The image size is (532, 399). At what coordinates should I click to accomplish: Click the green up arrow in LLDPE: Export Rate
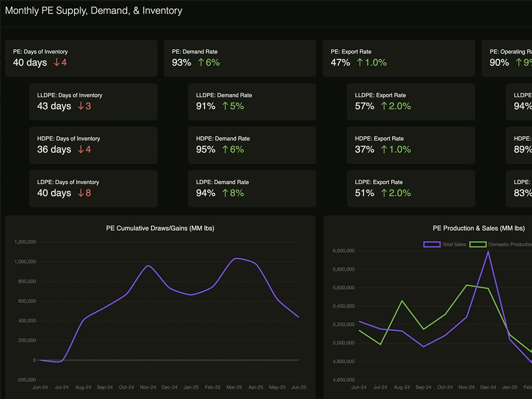384,106
